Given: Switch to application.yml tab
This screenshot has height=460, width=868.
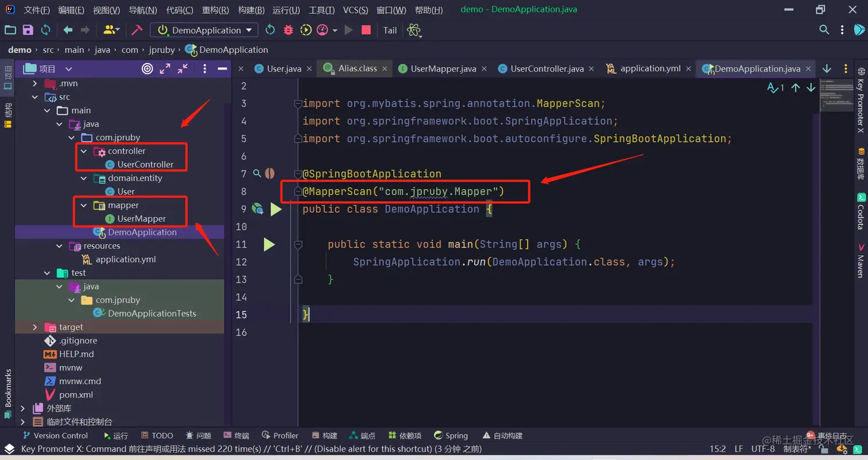Looking at the screenshot, I should point(650,68).
